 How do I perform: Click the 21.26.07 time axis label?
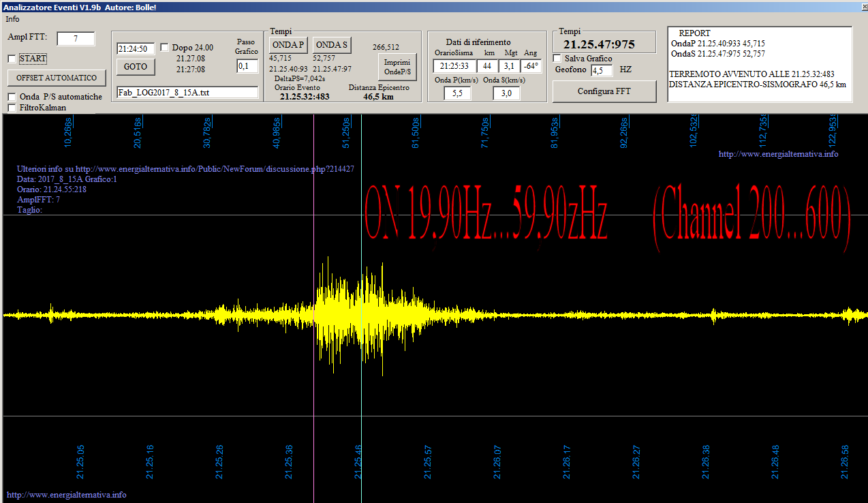click(498, 461)
